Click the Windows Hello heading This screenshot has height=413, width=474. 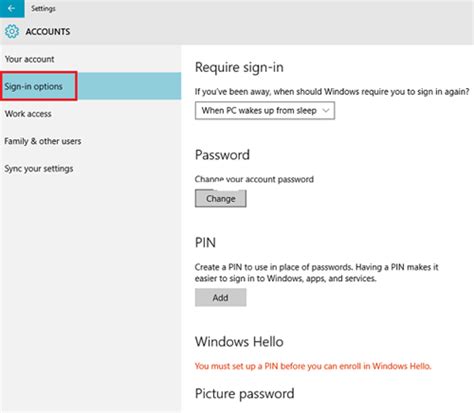coord(239,342)
